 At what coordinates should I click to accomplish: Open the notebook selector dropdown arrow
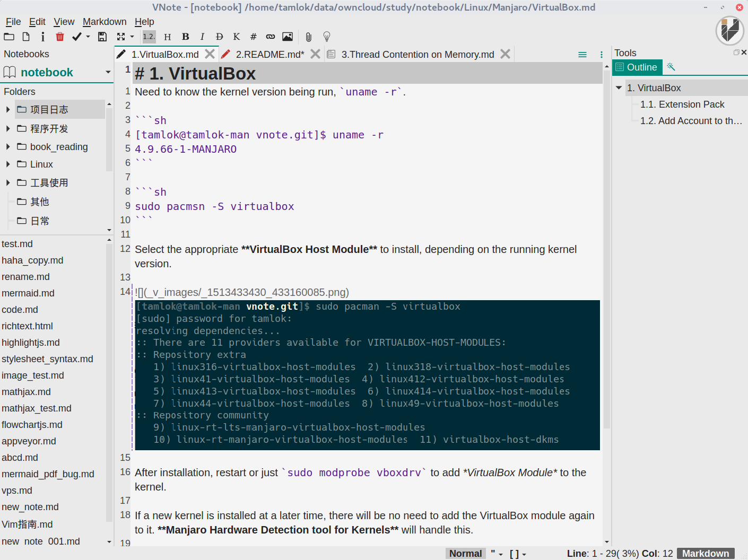coord(108,72)
